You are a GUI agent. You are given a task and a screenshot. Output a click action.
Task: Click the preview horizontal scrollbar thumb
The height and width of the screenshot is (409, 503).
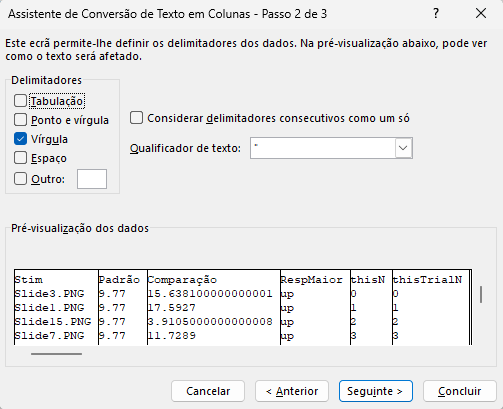tap(56, 354)
